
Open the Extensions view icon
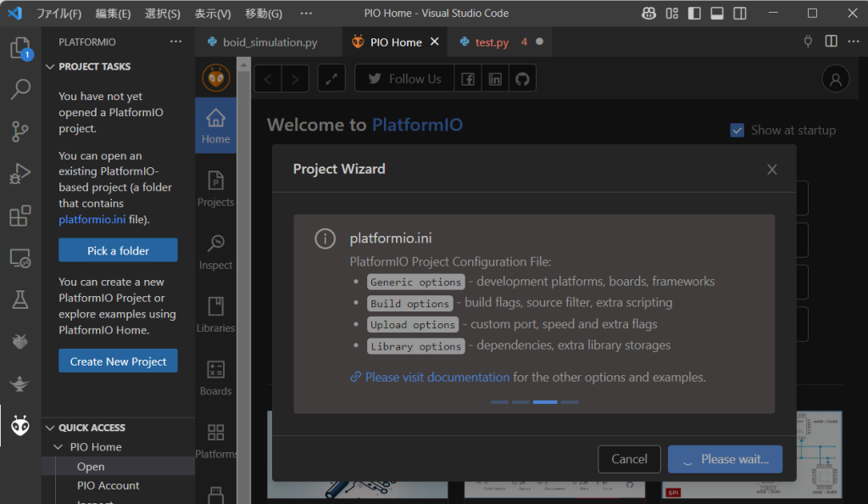tap(20, 216)
